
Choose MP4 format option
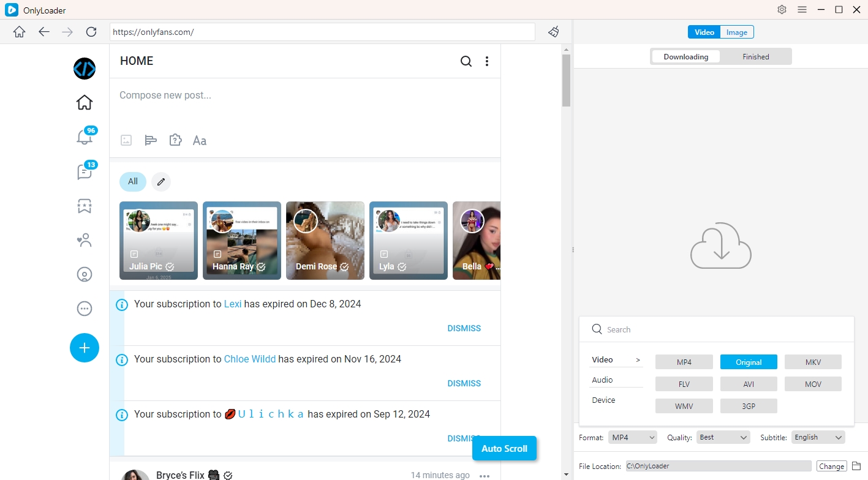point(684,362)
